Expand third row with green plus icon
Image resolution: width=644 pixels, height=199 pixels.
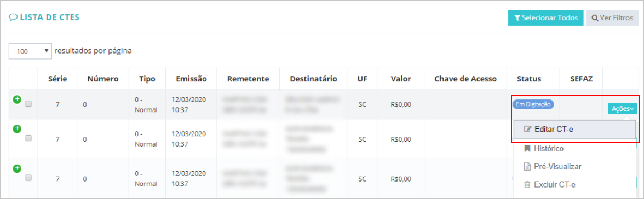point(17,168)
